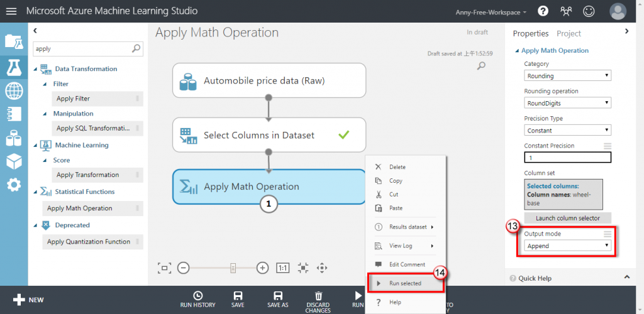Click the feedback smiley icon
644x314 pixels.
coord(589,11)
